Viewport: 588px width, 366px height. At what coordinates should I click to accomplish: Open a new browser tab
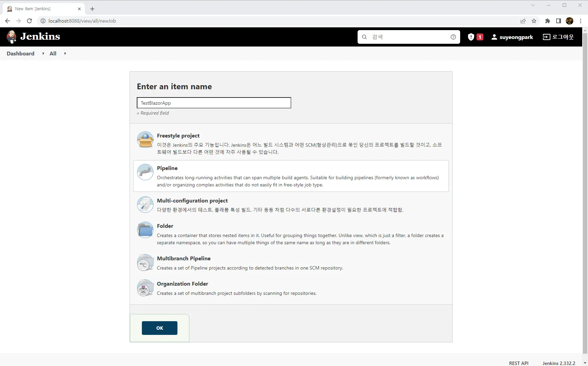[92, 9]
